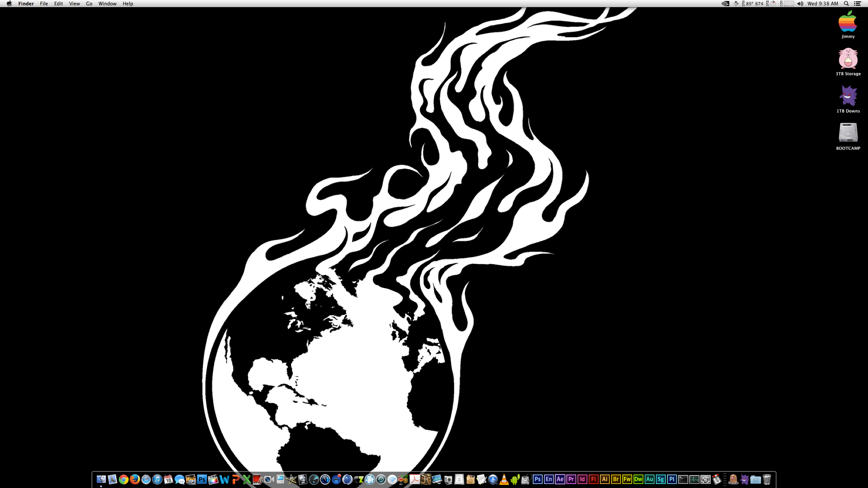
Task: Launch Firefox from the dock
Action: tap(135, 479)
